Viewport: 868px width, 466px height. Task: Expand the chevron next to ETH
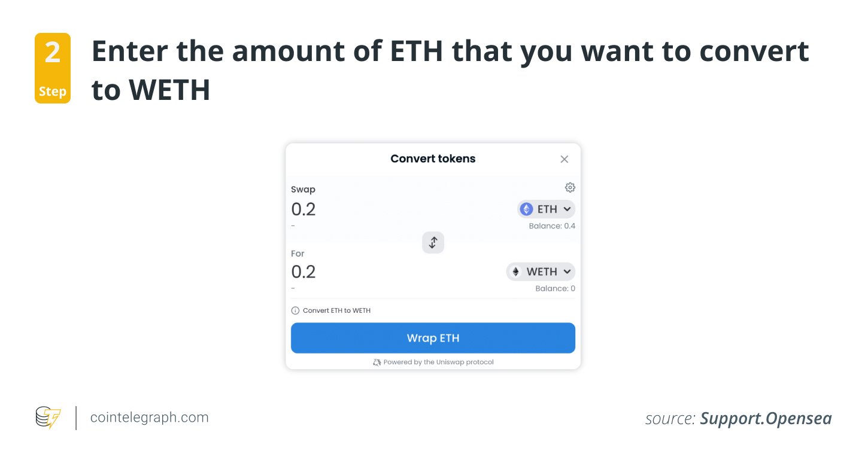[566, 209]
